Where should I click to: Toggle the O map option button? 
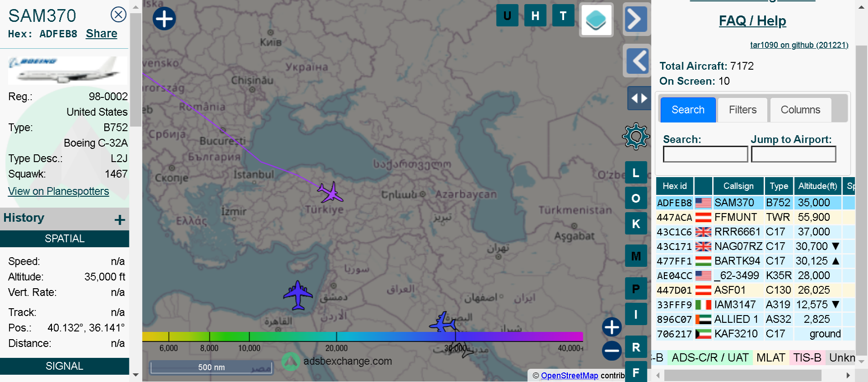pos(636,198)
